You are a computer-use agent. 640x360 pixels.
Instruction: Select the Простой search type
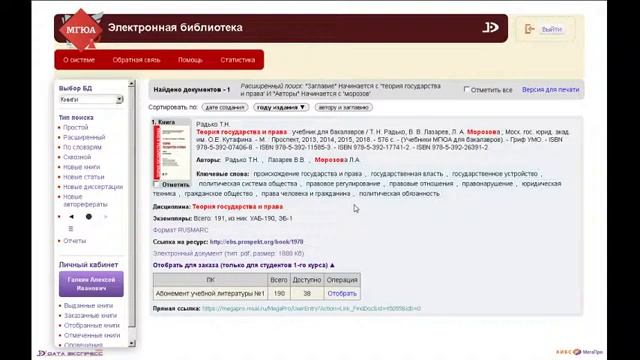(x=76, y=127)
